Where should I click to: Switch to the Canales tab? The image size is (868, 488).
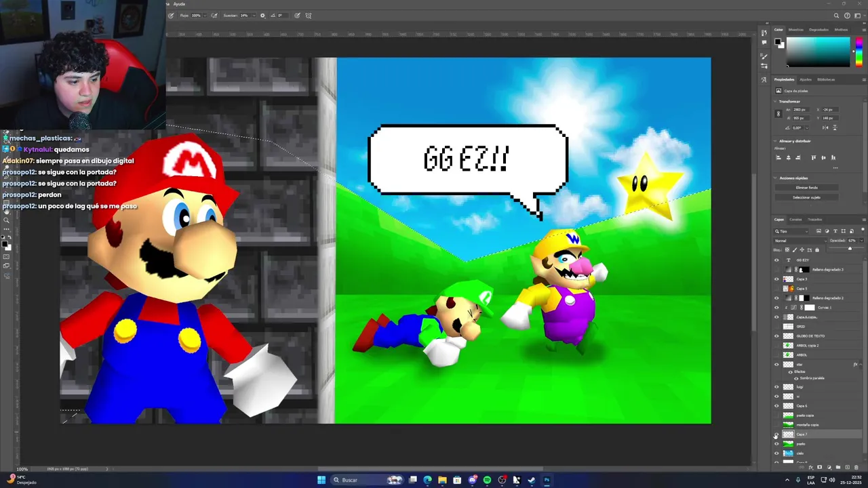795,220
